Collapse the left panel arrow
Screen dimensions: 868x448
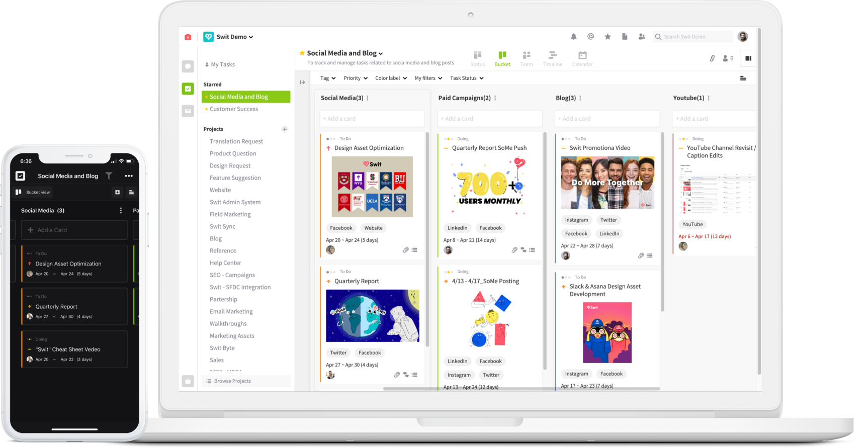302,82
